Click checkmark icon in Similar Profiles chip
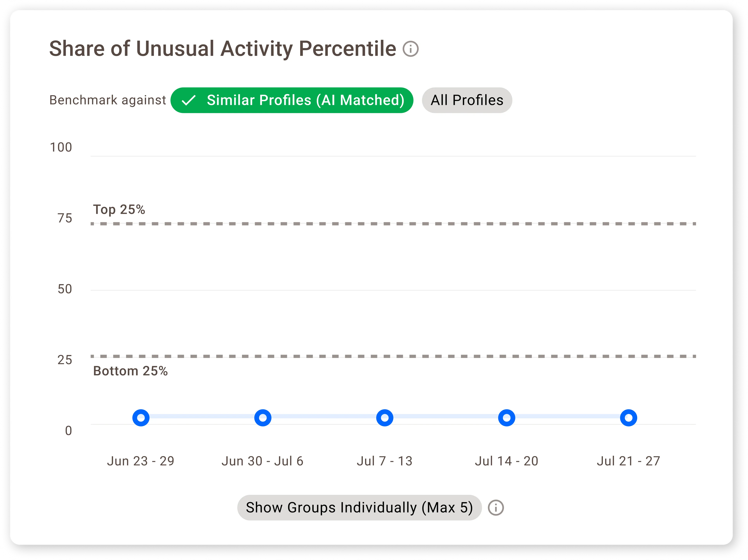This screenshot has height=560, width=748. coord(188,100)
